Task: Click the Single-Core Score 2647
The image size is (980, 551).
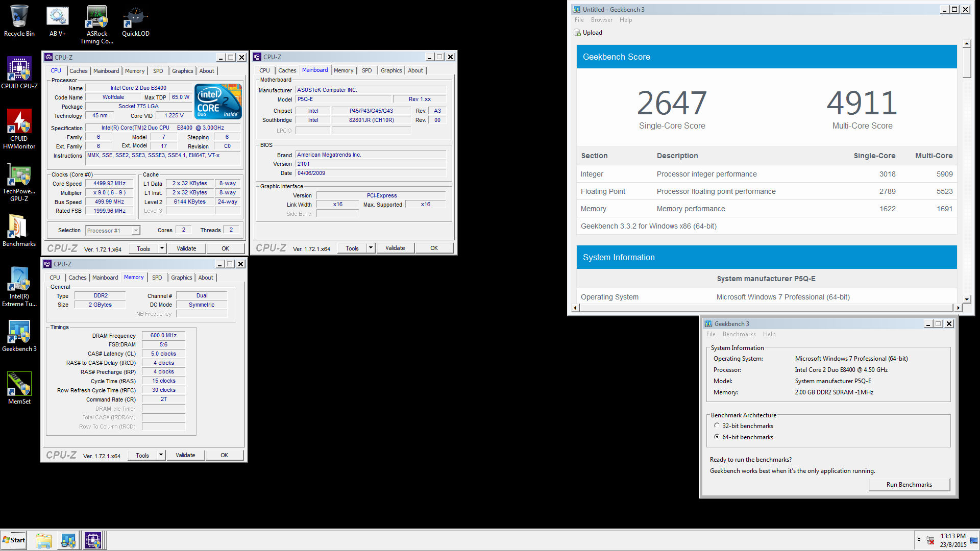Action: point(672,104)
